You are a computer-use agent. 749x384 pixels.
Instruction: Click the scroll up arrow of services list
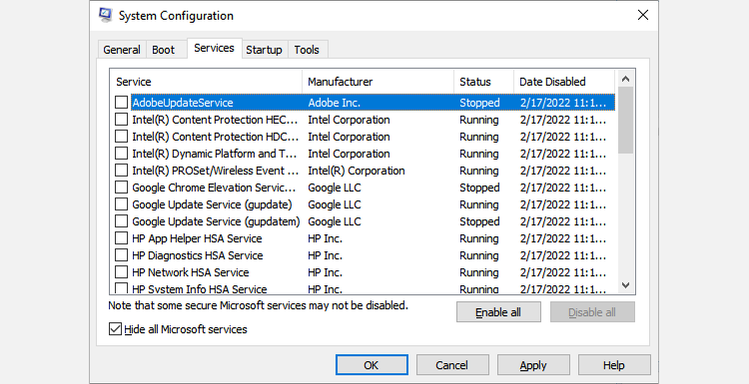click(x=625, y=79)
